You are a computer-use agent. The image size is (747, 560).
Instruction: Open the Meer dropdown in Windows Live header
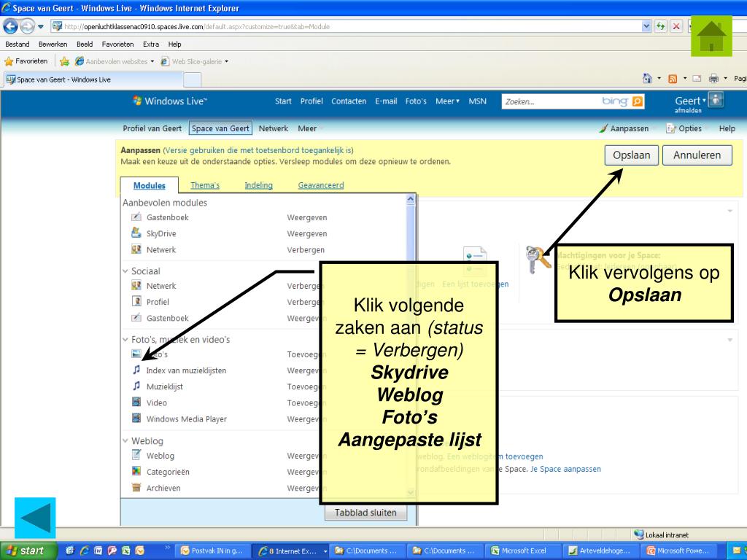tap(447, 101)
